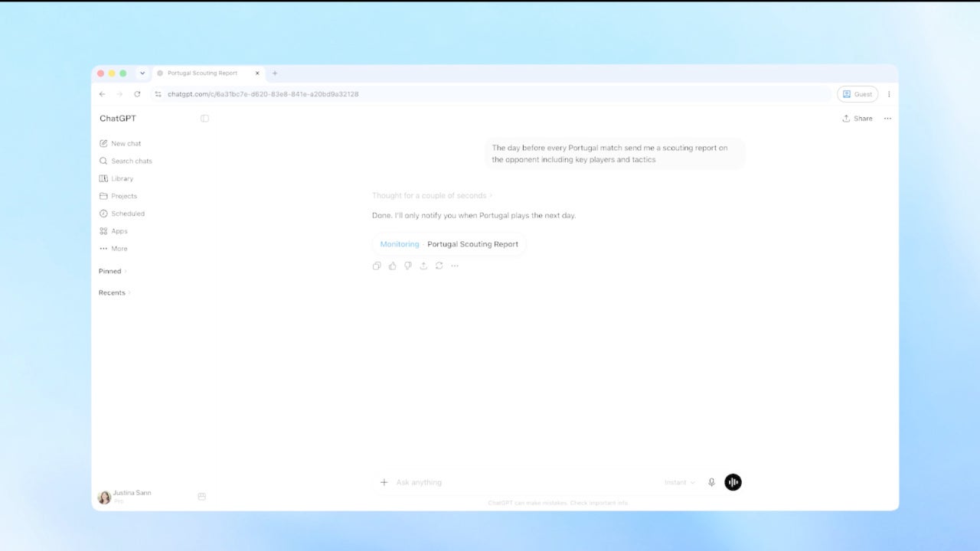The width and height of the screenshot is (980, 551).
Task: Open the browser three-dot menu
Action: (x=889, y=94)
